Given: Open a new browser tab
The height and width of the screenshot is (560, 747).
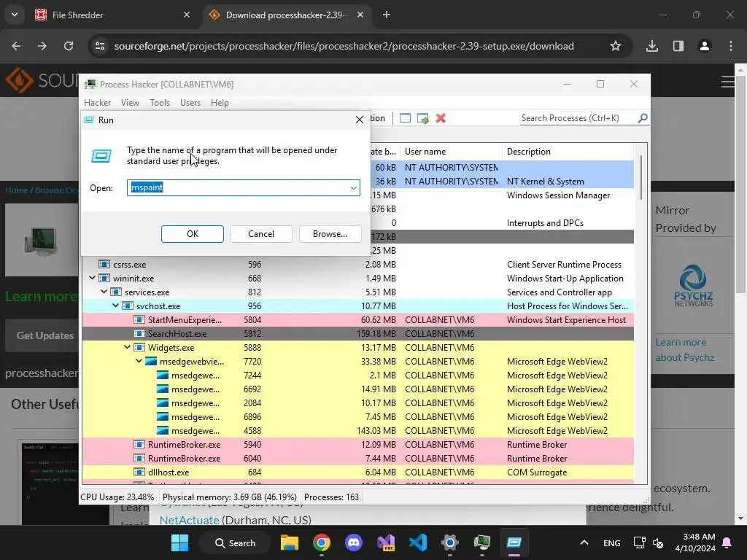Looking at the screenshot, I should tap(387, 15).
